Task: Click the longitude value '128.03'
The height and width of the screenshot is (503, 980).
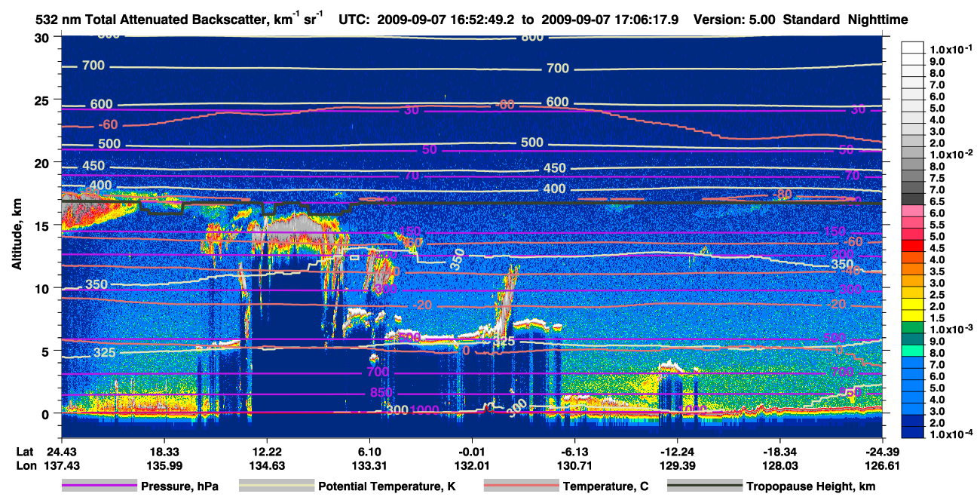Action: tap(780, 465)
